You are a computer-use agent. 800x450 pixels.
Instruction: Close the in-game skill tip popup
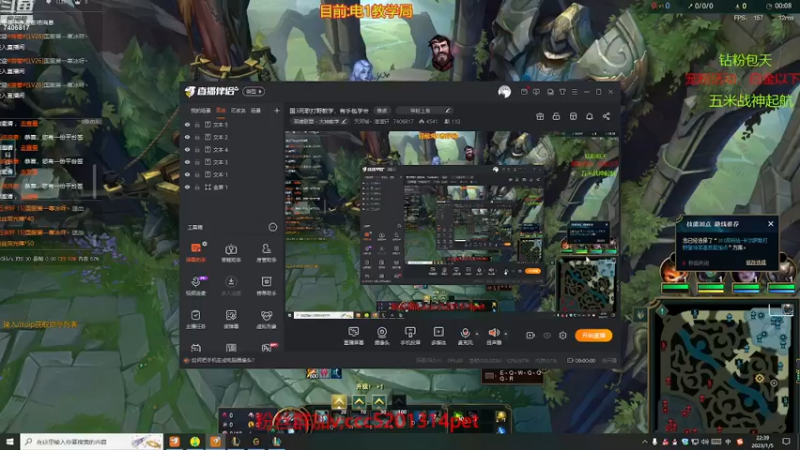770,224
